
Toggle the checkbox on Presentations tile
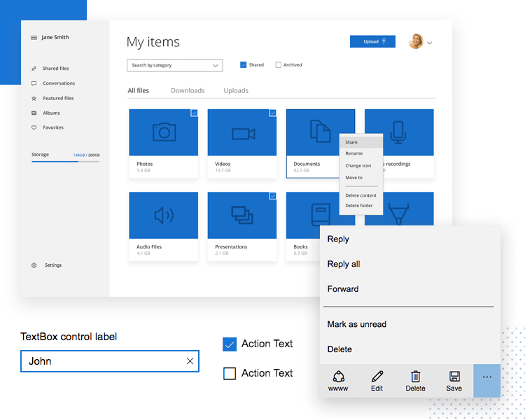pos(273,196)
